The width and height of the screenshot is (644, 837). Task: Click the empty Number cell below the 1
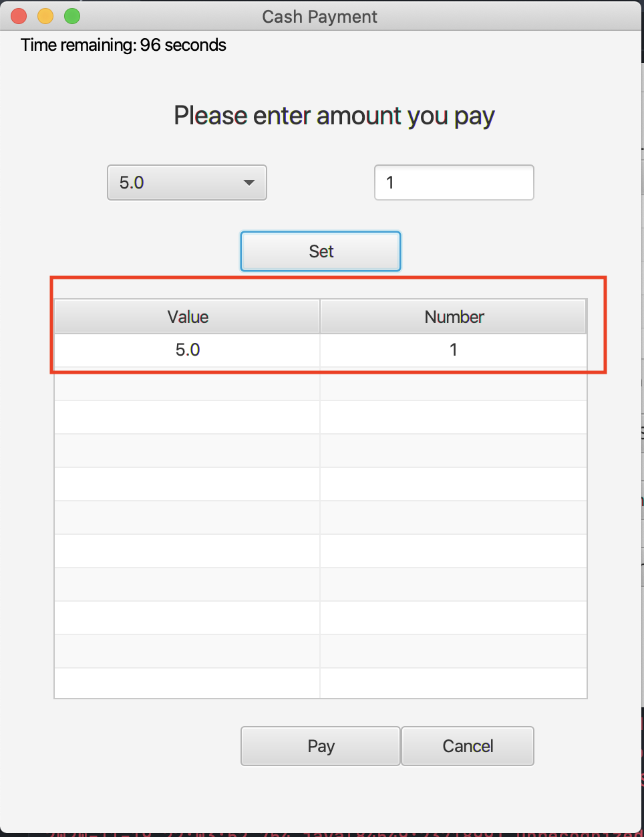[454, 384]
